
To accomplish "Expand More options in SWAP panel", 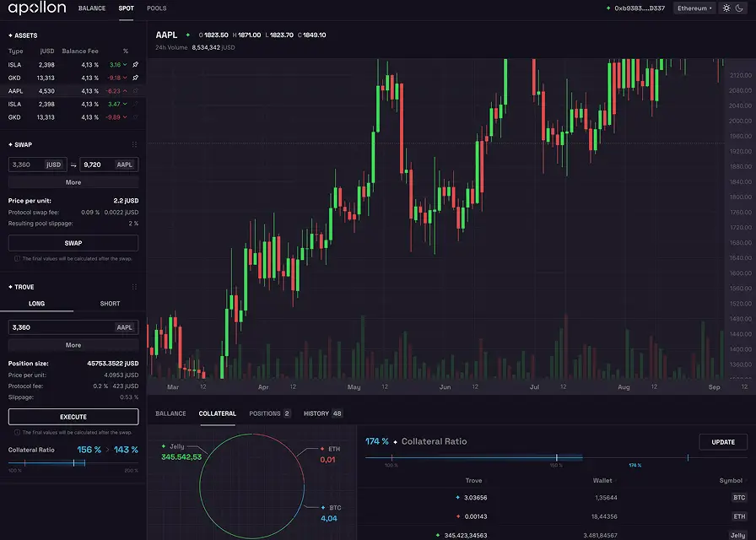I will pyautogui.click(x=73, y=182).
